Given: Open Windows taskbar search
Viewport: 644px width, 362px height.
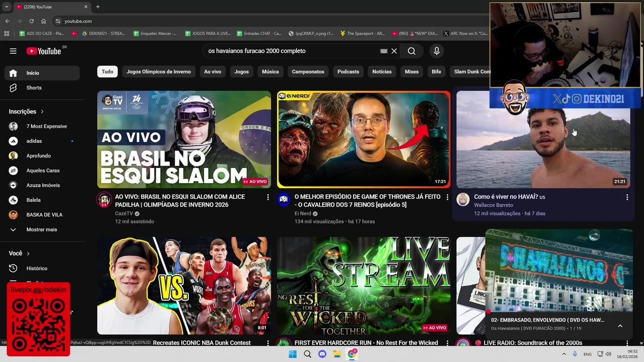Looking at the screenshot, I should [x=307, y=354].
